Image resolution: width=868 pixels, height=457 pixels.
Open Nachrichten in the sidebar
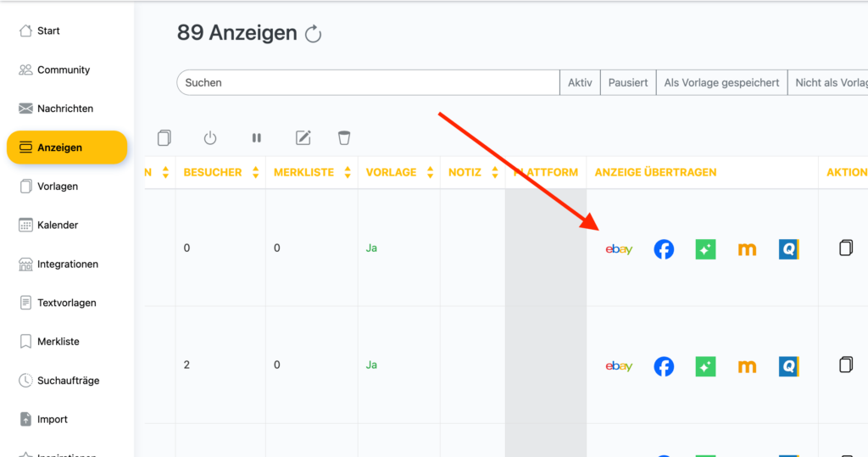[x=65, y=109]
